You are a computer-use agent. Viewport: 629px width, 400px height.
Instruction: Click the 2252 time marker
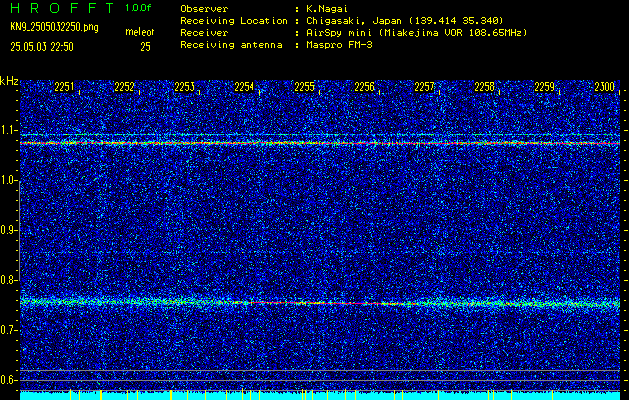click(124, 87)
